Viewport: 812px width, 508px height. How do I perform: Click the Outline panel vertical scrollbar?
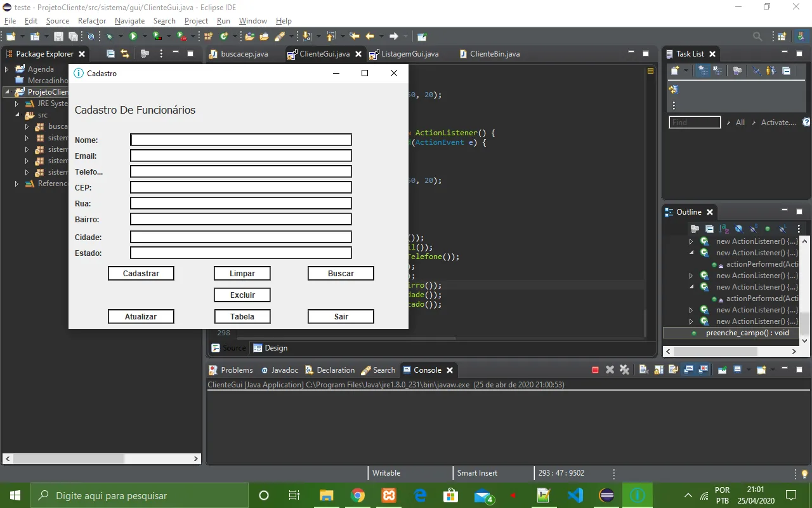[x=805, y=291]
